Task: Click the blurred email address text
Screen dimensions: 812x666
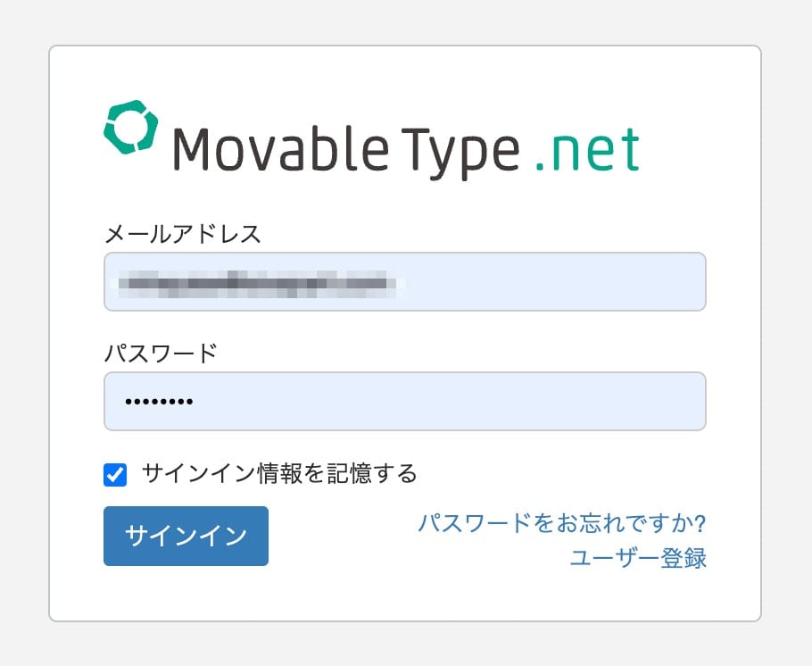Action: pos(259,283)
